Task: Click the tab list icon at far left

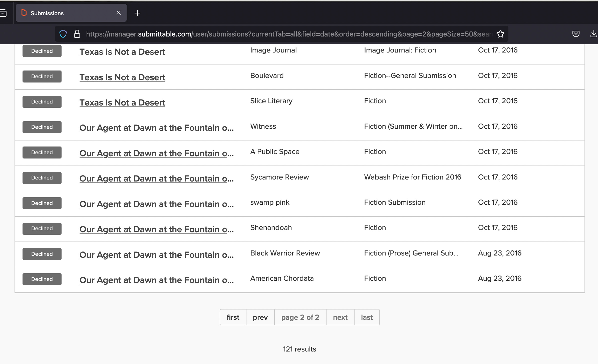Action: [3, 13]
